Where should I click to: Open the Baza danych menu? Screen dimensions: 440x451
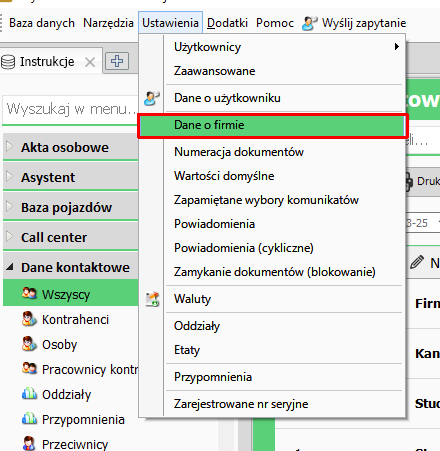coord(42,23)
